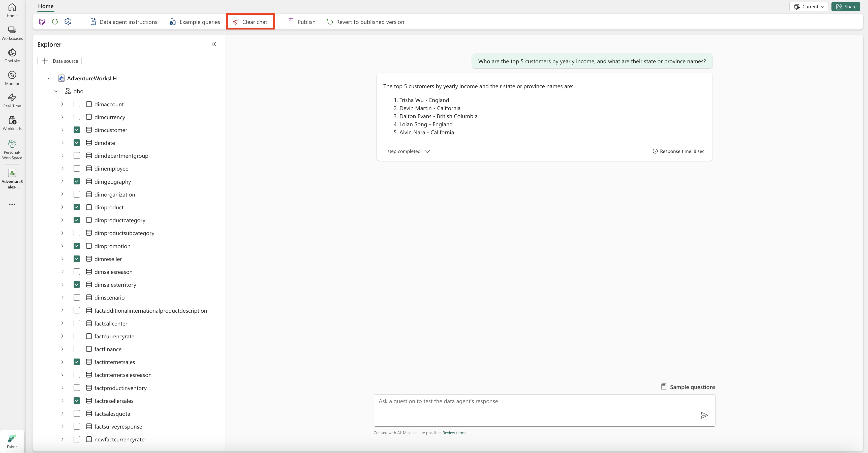This screenshot has width=868, height=453.
Task: Show more options in left rail
Action: click(12, 204)
